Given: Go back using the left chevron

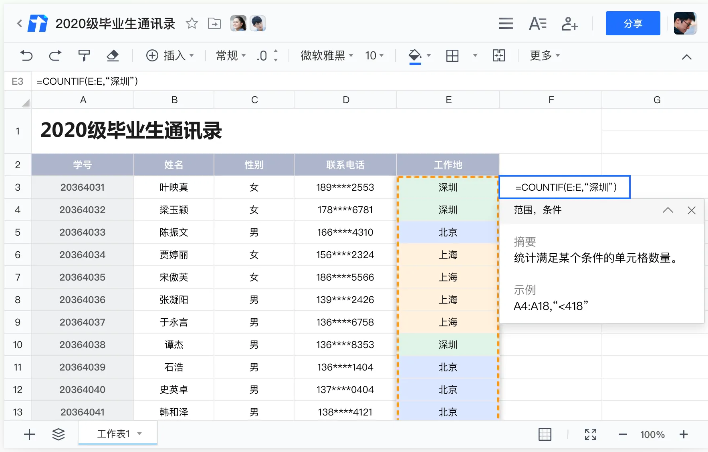Looking at the screenshot, I should (x=19, y=23).
